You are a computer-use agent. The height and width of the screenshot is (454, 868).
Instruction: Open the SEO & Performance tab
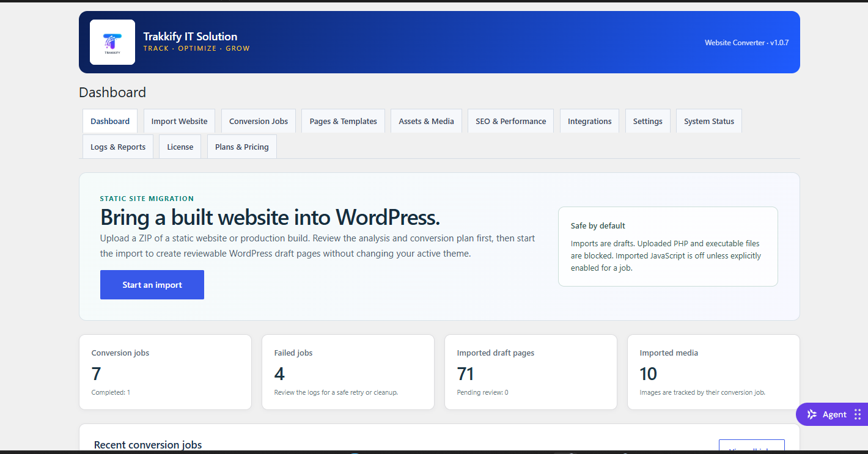[511, 121]
